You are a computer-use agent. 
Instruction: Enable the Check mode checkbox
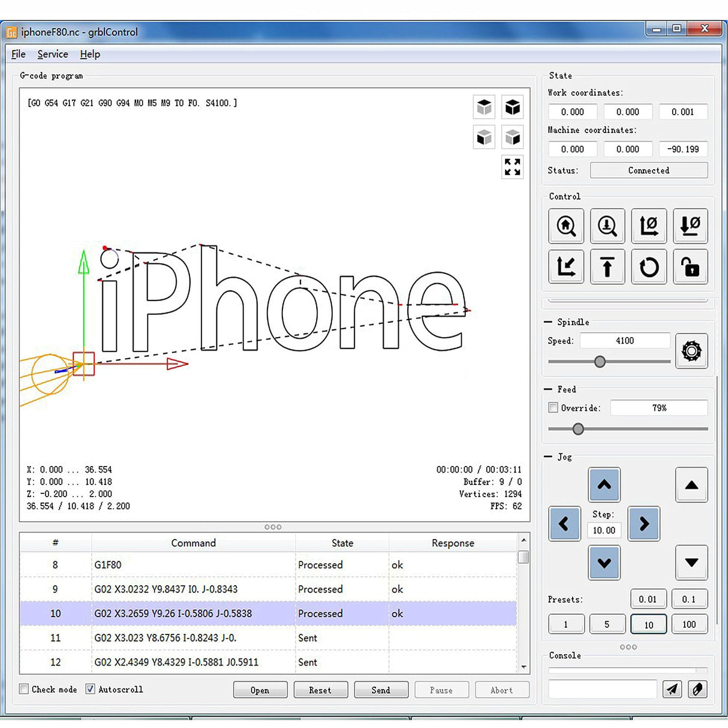point(25,689)
